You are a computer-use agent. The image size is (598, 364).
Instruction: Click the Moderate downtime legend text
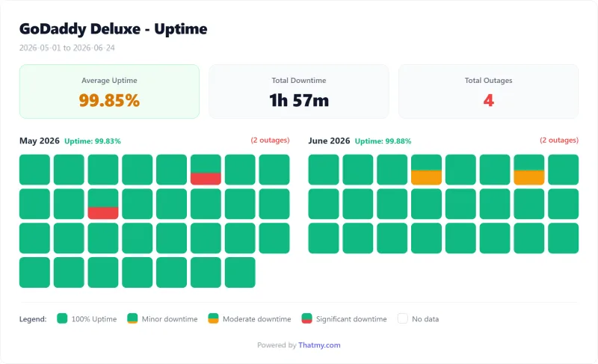(x=256, y=319)
